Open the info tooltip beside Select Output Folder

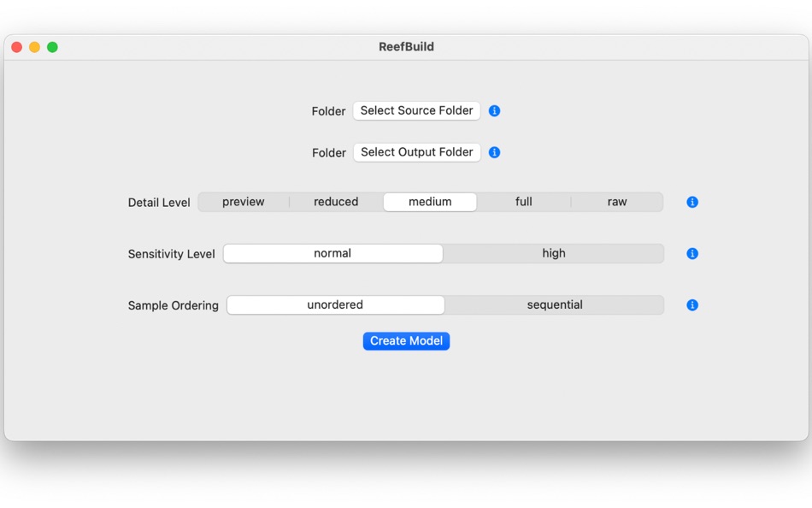[x=494, y=152]
